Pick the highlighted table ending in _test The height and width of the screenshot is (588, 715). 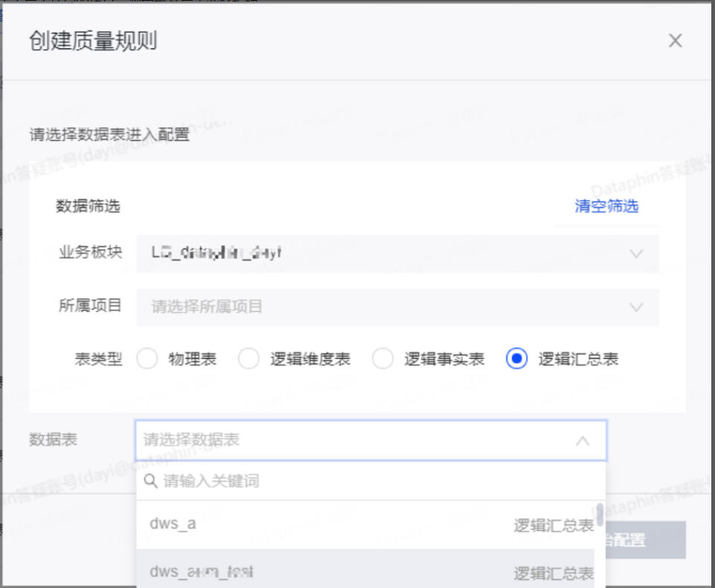pyautogui.click(x=202, y=572)
